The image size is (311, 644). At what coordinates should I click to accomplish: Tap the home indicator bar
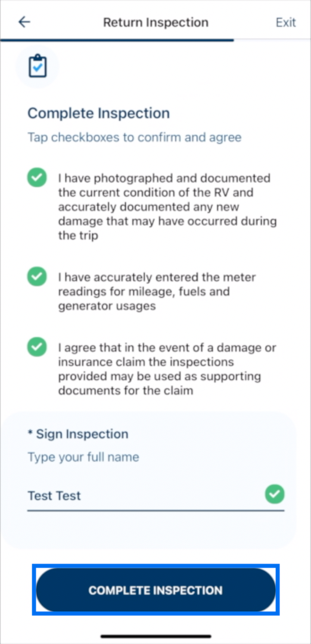coord(156,636)
